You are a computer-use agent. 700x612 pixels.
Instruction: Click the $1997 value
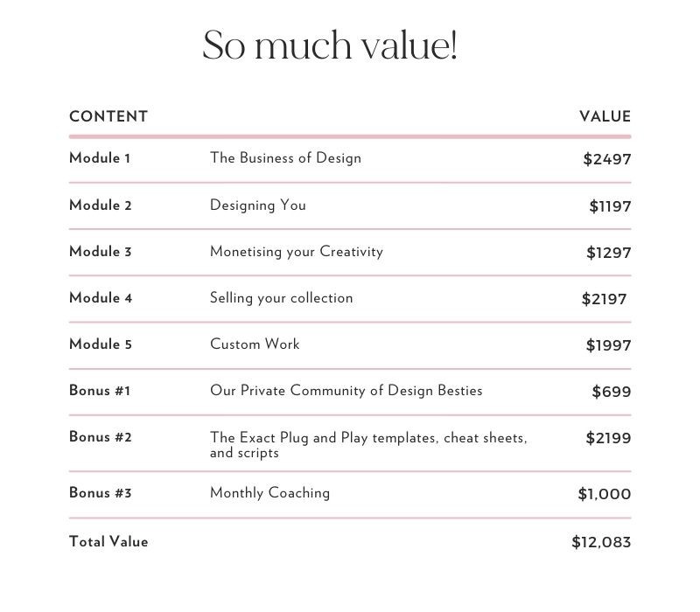click(608, 345)
